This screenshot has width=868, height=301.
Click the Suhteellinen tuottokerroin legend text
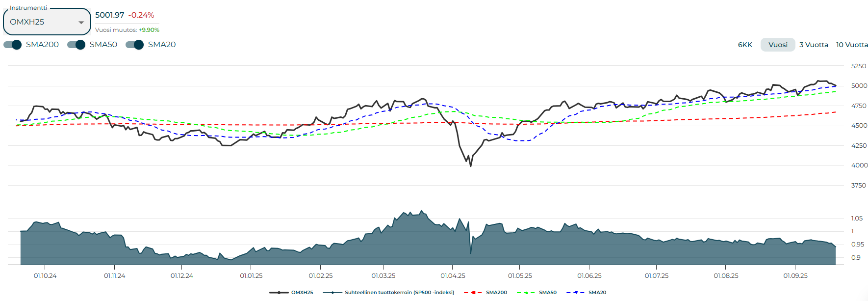399,293
